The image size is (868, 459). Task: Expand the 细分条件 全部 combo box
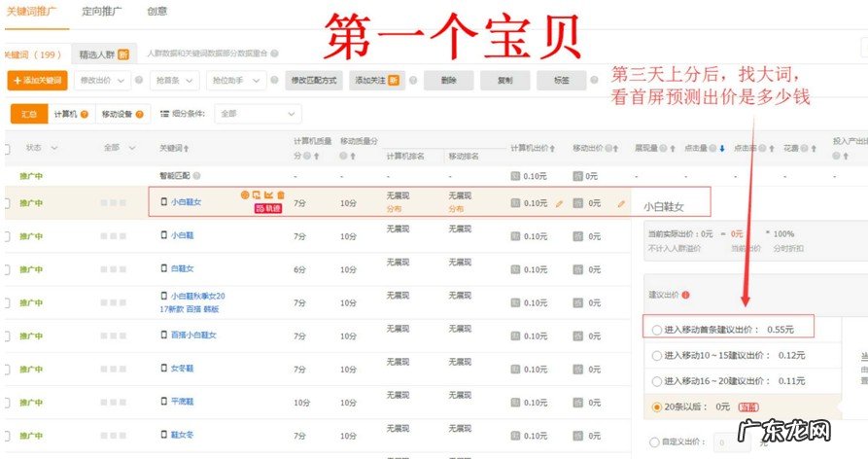(258, 114)
